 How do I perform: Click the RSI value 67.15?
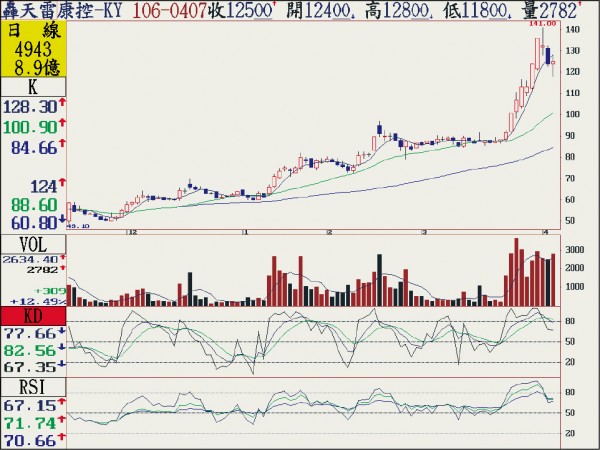coord(30,406)
